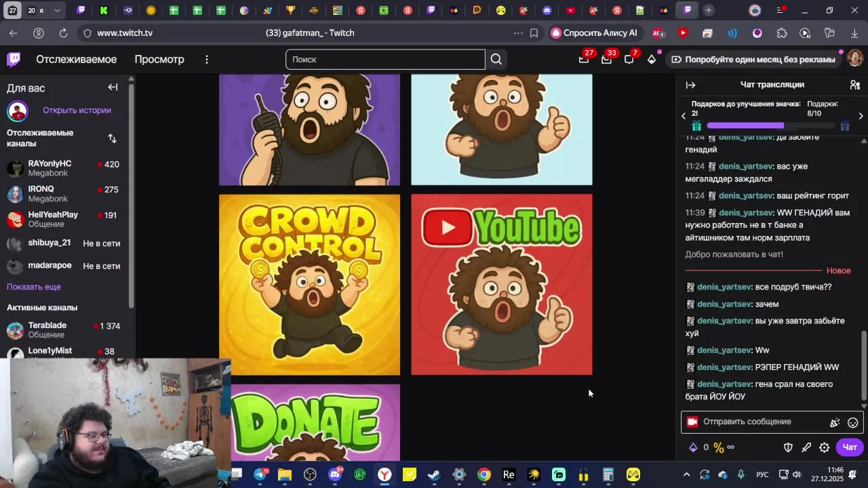This screenshot has height=488, width=868.
Task: Toggle the microphone tray icon
Action: [741, 474]
